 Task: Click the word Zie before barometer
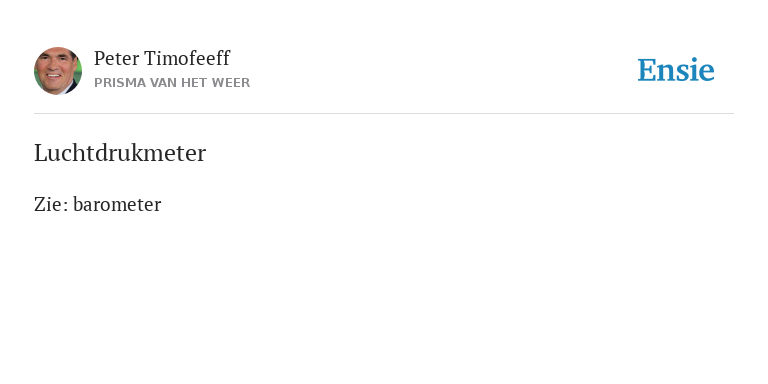coord(48,204)
